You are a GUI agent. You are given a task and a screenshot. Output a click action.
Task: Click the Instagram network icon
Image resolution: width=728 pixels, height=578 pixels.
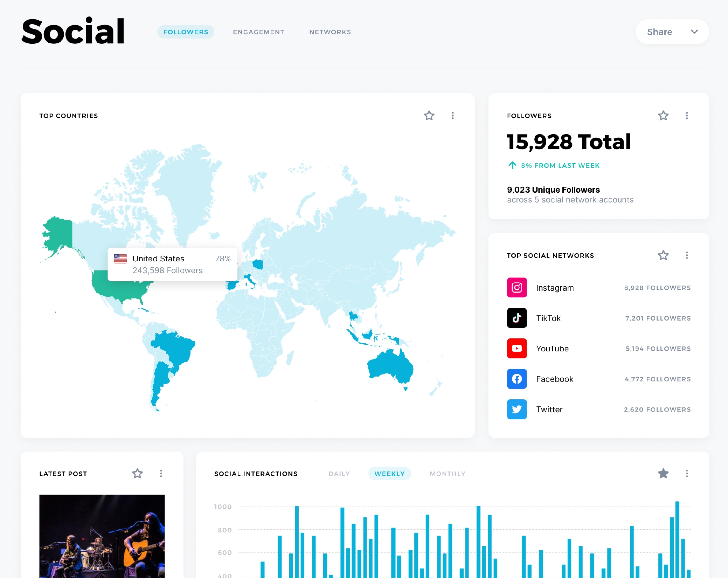[516, 288]
